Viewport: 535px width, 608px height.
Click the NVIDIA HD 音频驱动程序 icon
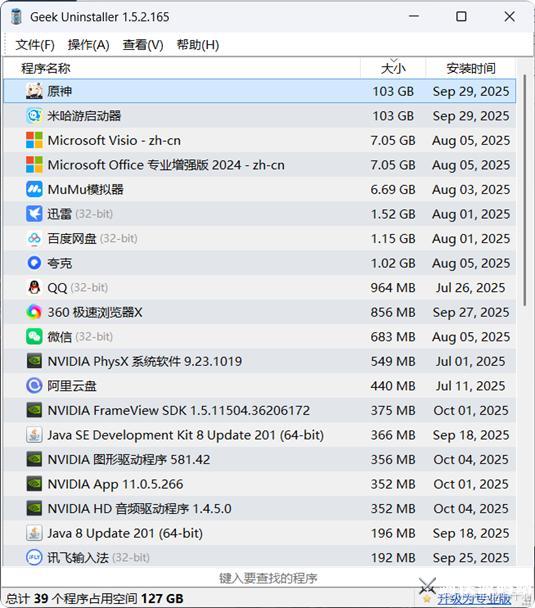(x=34, y=509)
